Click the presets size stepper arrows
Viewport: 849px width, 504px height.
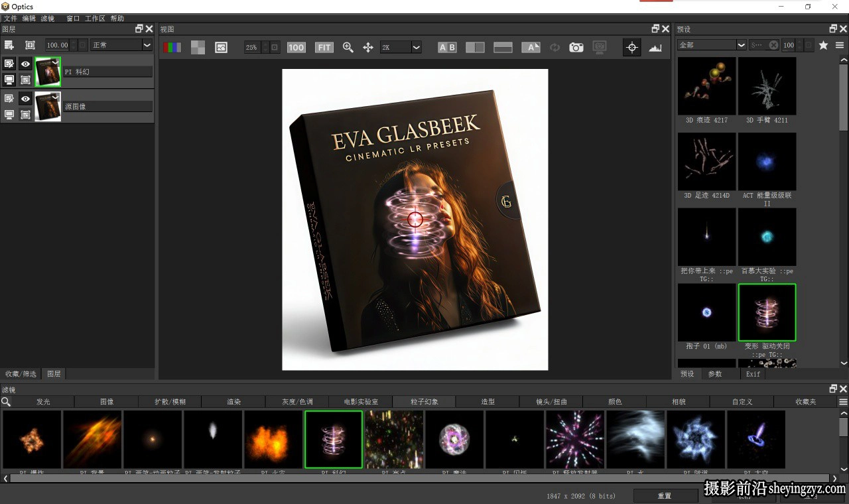(x=799, y=45)
